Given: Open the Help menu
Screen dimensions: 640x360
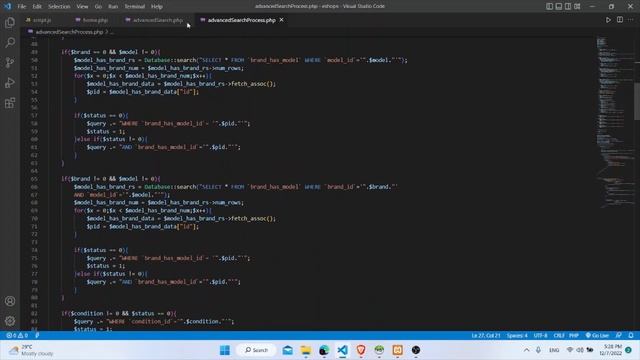Looking at the screenshot, I should point(157,7).
